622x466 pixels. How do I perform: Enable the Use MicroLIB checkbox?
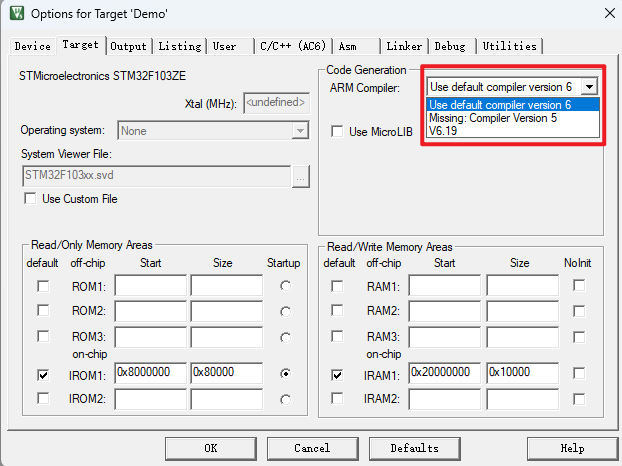point(337,132)
